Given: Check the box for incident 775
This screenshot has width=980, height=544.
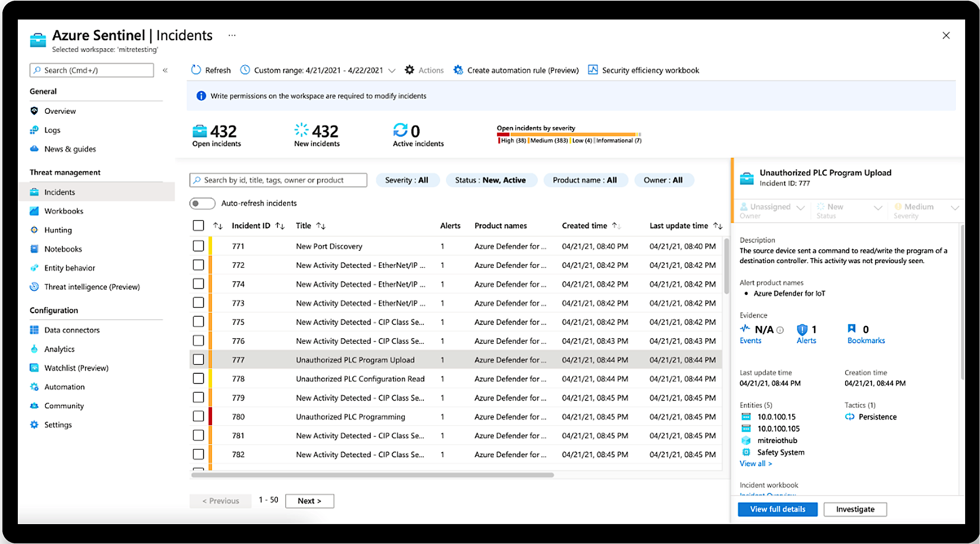Looking at the screenshot, I should pyautogui.click(x=198, y=322).
